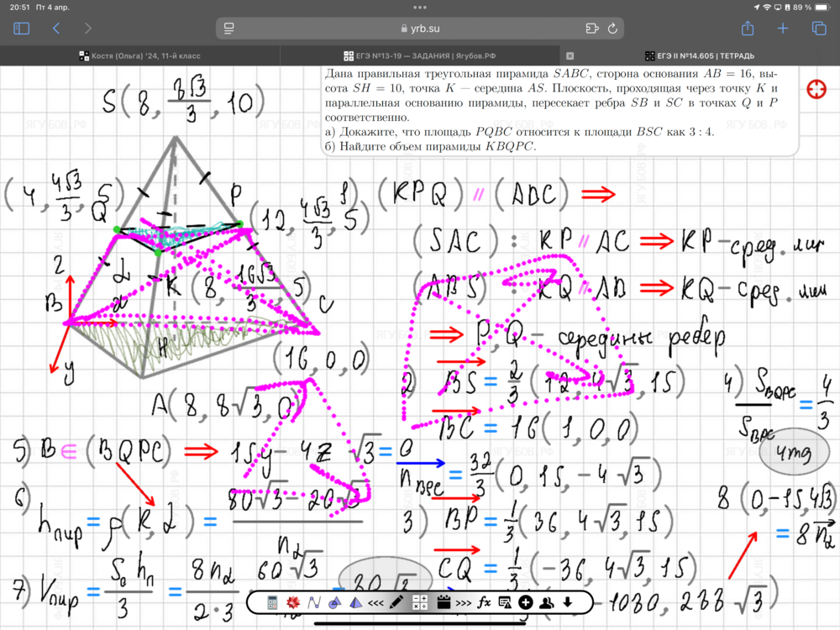Open the Safari tab overview
840x630 pixels.
coord(819,28)
